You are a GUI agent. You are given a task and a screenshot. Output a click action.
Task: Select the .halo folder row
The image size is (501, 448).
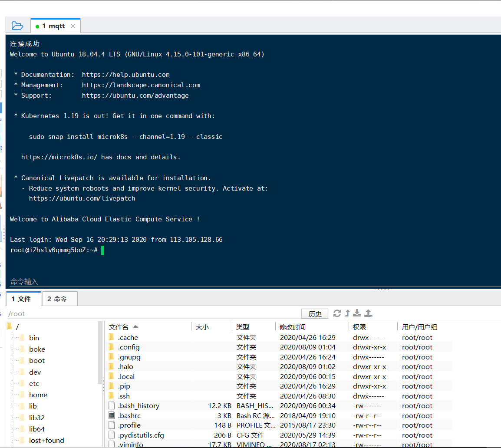pyautogui.click(x=279, y=366)
